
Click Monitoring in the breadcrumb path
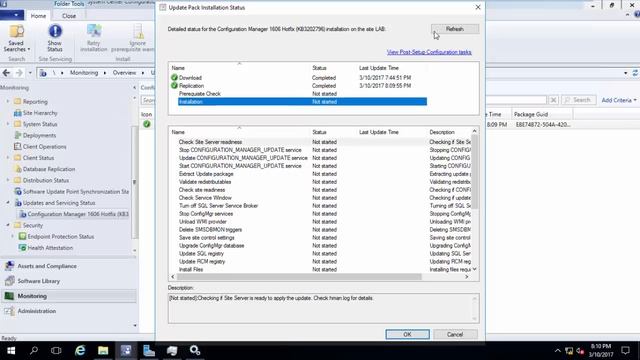[84, 73]
